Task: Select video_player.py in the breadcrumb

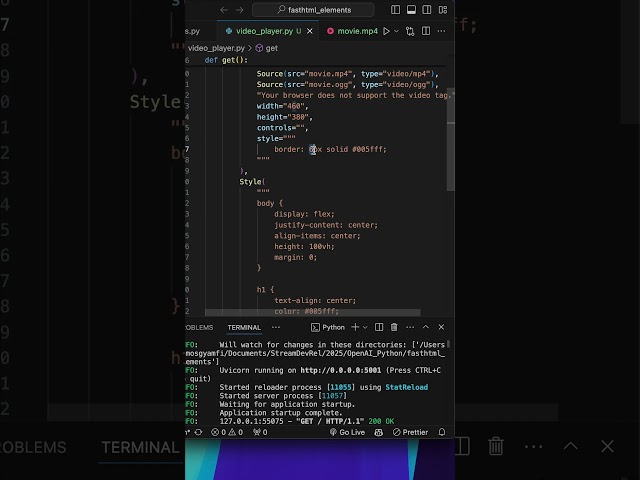Action: click(216, 48)
